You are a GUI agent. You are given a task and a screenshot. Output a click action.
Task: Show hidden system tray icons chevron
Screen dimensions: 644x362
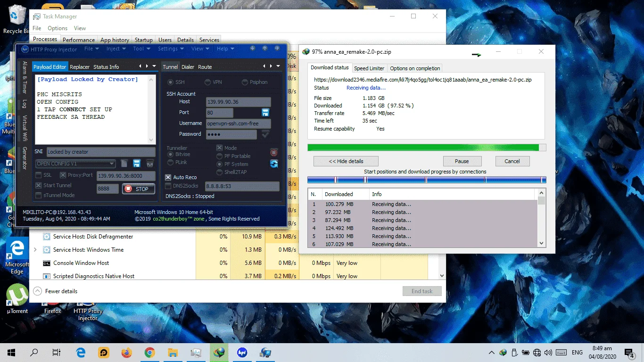point(492,352)
